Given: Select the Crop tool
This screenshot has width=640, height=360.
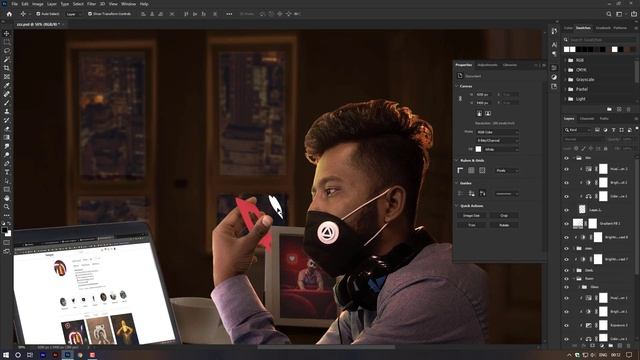Looking at the screenshot, I should [x=7, y=68].
